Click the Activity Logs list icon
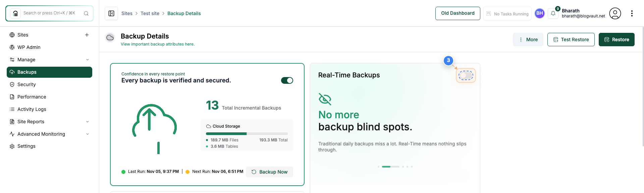Image resolution: width=644 pixels, height=193 pixels. (x=12, y=109)
